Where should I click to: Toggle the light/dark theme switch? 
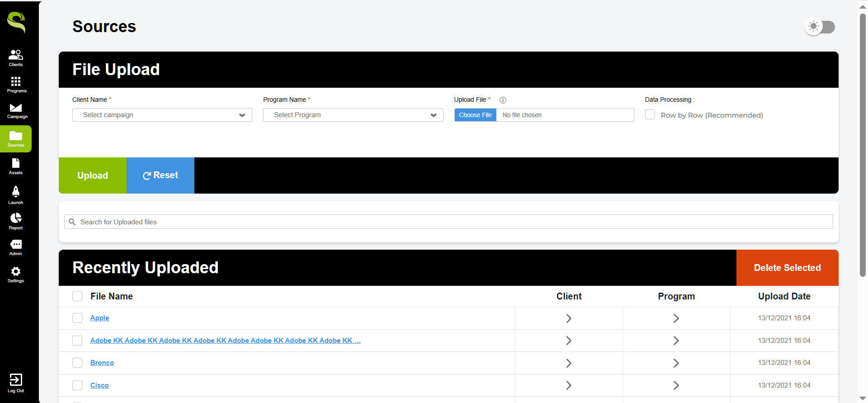click(x=820, y=27)
